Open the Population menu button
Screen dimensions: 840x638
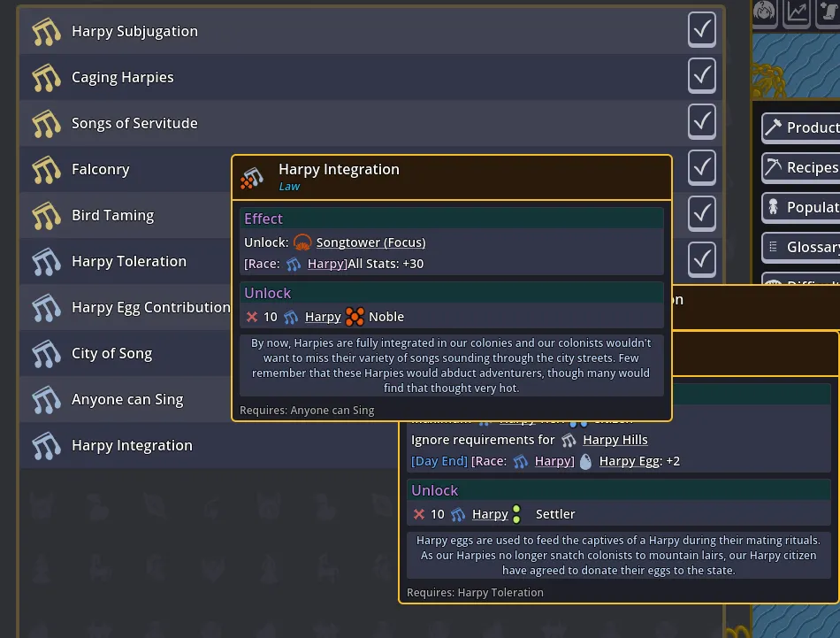(800, 207)
